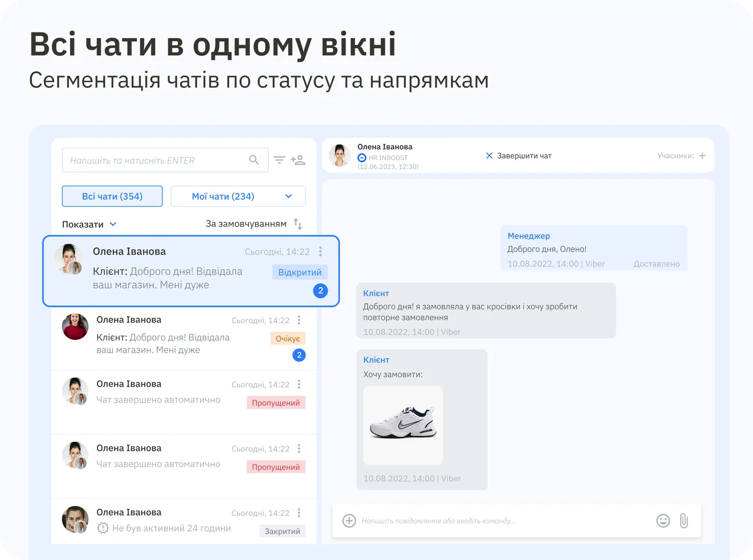
Task: Click HR INBOOST channel label
Action: (388, 158)
